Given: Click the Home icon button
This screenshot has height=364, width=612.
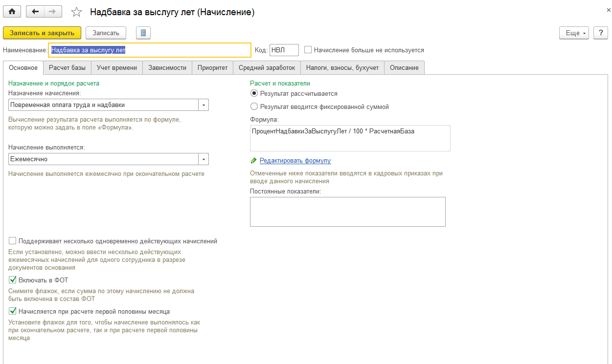Looking at the screenshot, I should pyautogui.click(x=12, y=12).
